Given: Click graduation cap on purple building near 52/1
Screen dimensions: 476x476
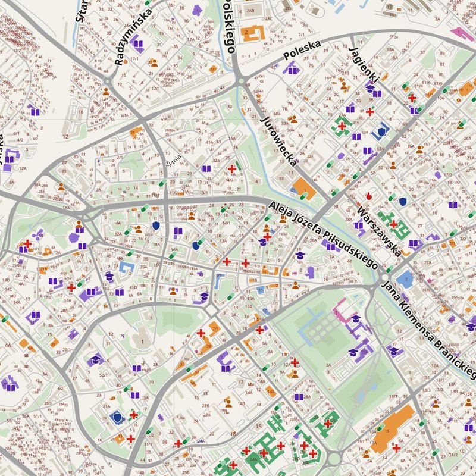Looking at the screenshot, I should pyautogui.click(x=96, y=359).
